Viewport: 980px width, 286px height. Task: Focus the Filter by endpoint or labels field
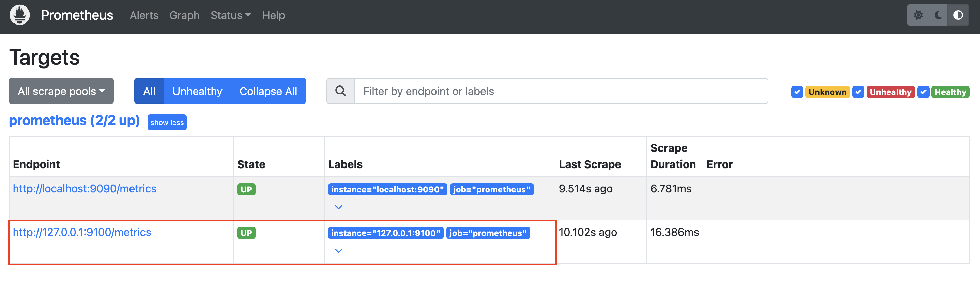click(561, 91)
